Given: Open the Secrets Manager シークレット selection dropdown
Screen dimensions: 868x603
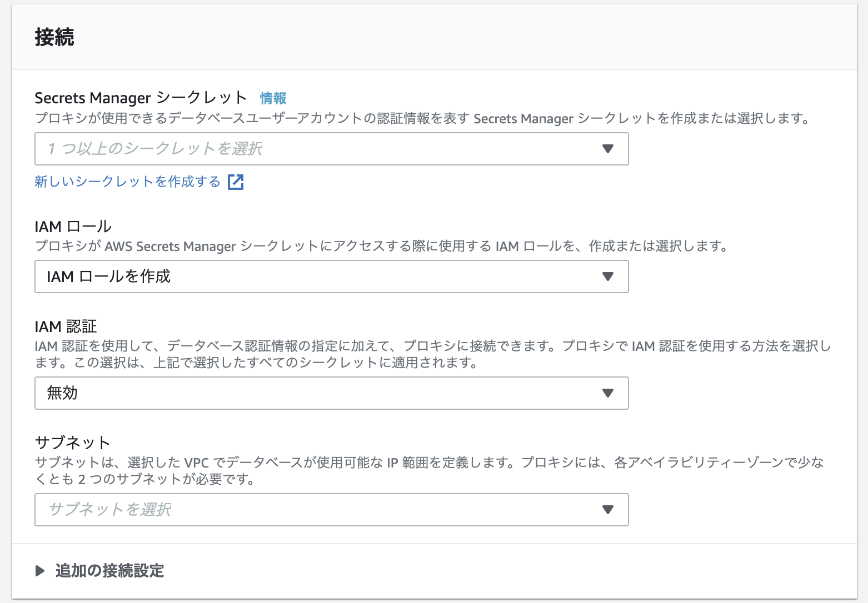Looking at the screenshot, I should (331, 149).
